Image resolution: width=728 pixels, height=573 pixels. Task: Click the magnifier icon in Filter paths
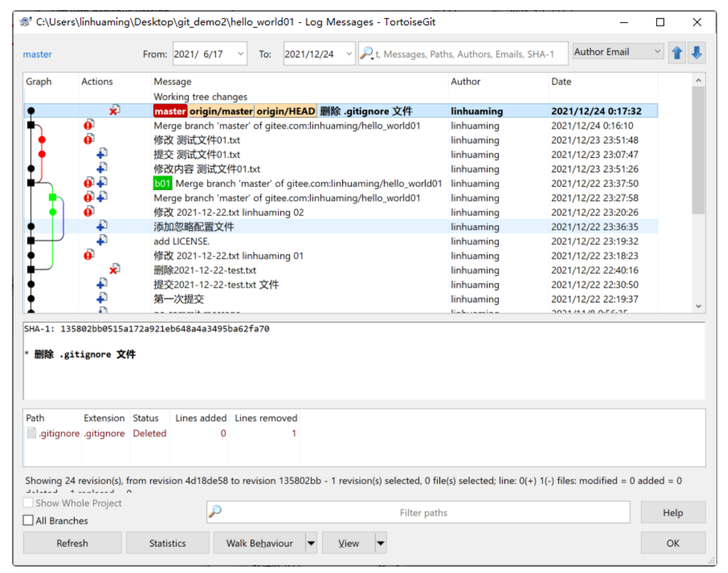[215, 511]
